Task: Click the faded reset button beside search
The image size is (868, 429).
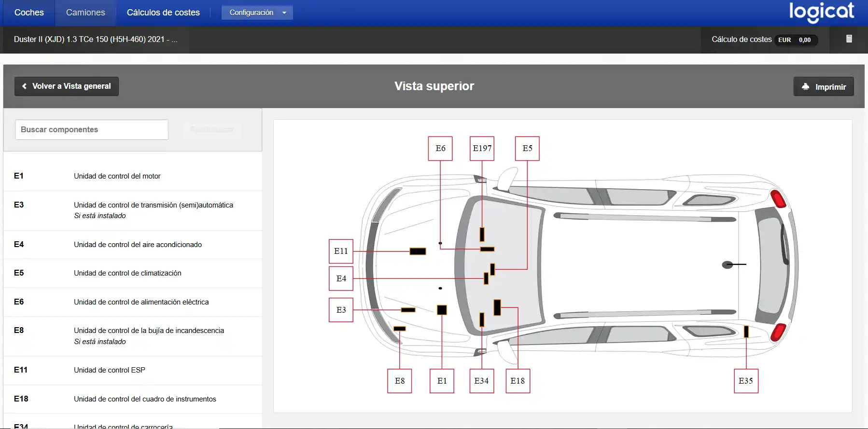Action: tap(212, 130)
